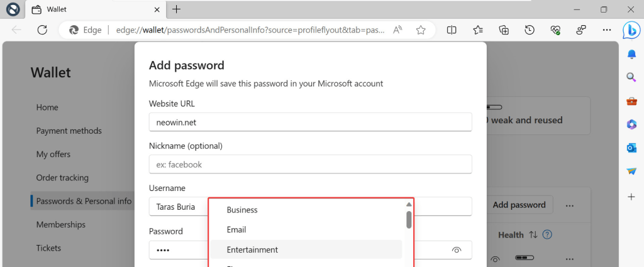Open Passwords & Personal info section
Screen dimensions: 644x267
pyautogui.click(x=84, y=201)
